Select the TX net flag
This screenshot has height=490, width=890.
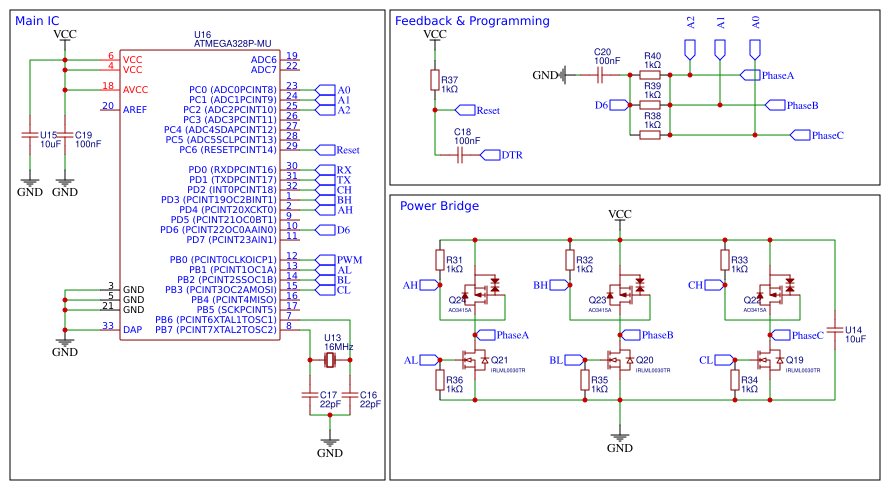tap(325, 179)
